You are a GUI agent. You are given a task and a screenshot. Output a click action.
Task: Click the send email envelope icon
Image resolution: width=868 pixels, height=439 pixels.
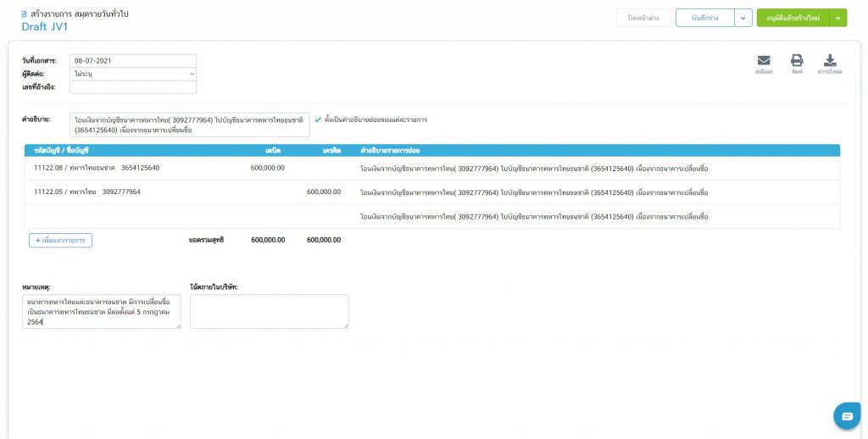tap(763, 61)
